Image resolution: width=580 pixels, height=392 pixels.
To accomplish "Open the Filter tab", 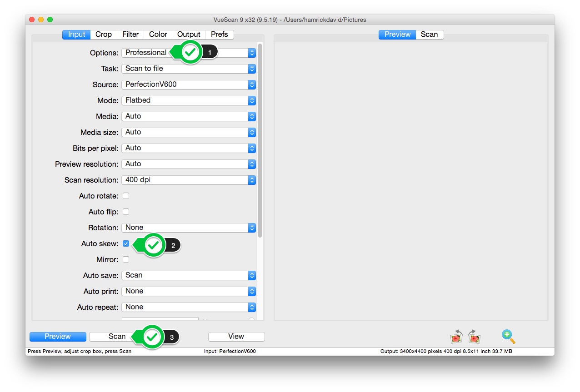I will (x=130, y=35).
